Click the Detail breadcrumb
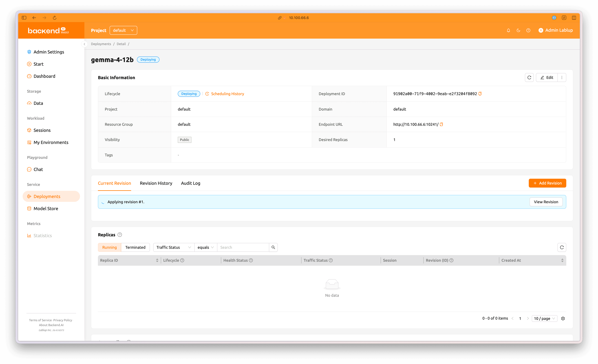 click(x=121, y=44)
